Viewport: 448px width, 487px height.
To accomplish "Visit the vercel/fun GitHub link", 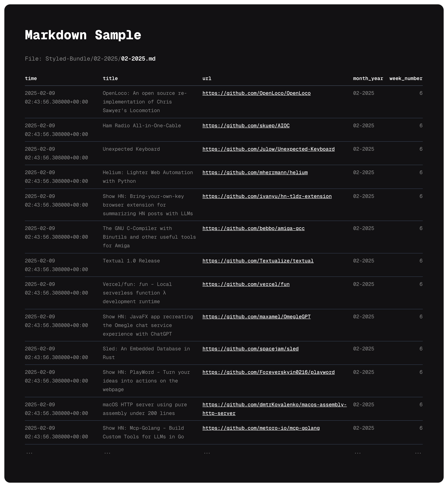I will (x=246, y=284).
